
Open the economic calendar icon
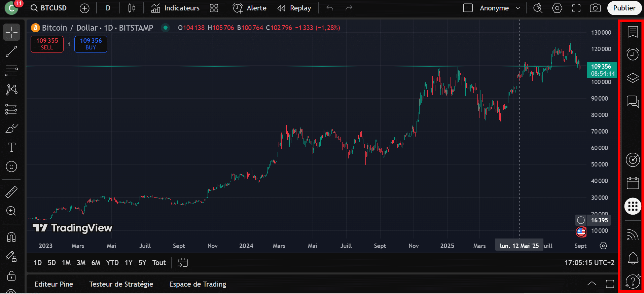633,183
